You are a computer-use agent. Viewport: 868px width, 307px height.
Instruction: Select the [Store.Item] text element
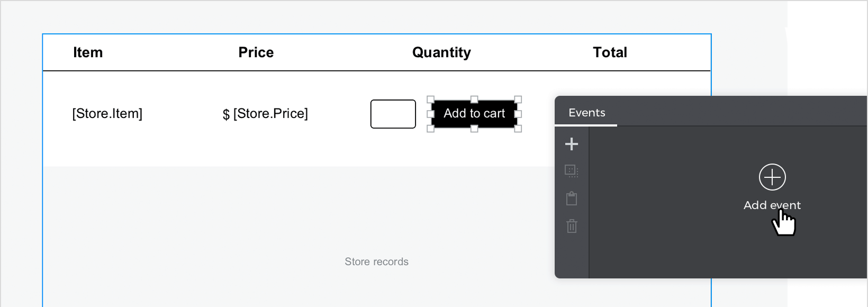tap(107, 114)
